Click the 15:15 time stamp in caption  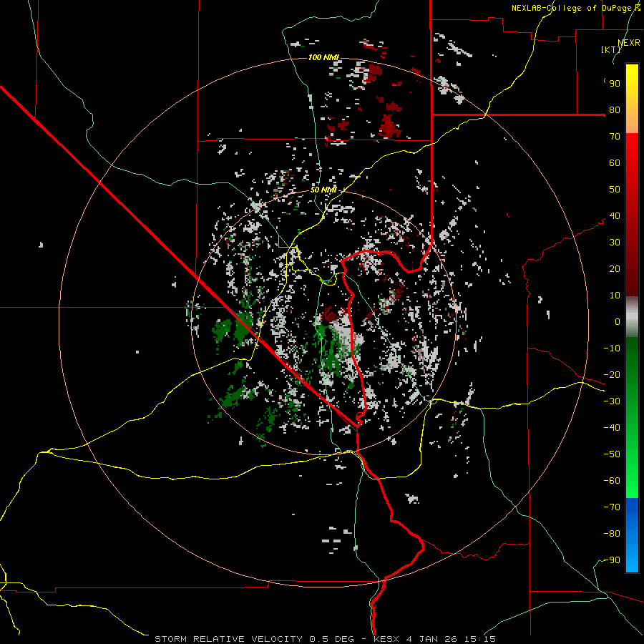pos(479,639)
